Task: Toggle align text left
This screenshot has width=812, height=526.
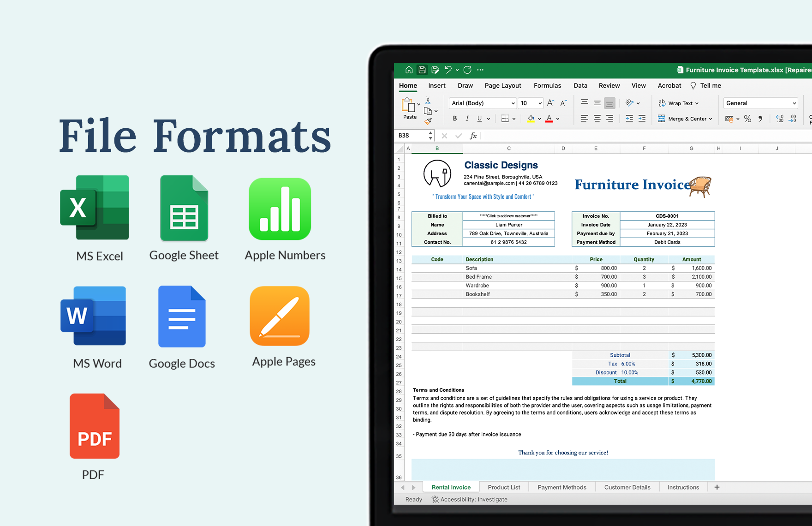Action: click(585, 119)
